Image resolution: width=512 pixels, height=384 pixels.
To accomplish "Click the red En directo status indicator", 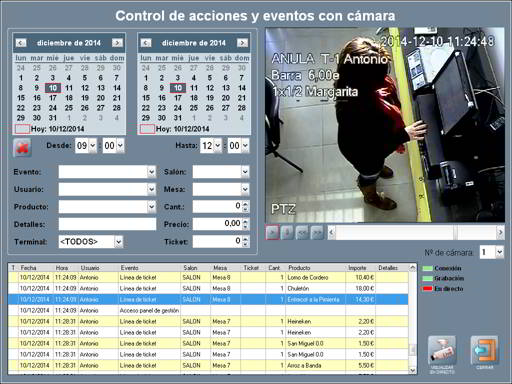I will [428, 289].
